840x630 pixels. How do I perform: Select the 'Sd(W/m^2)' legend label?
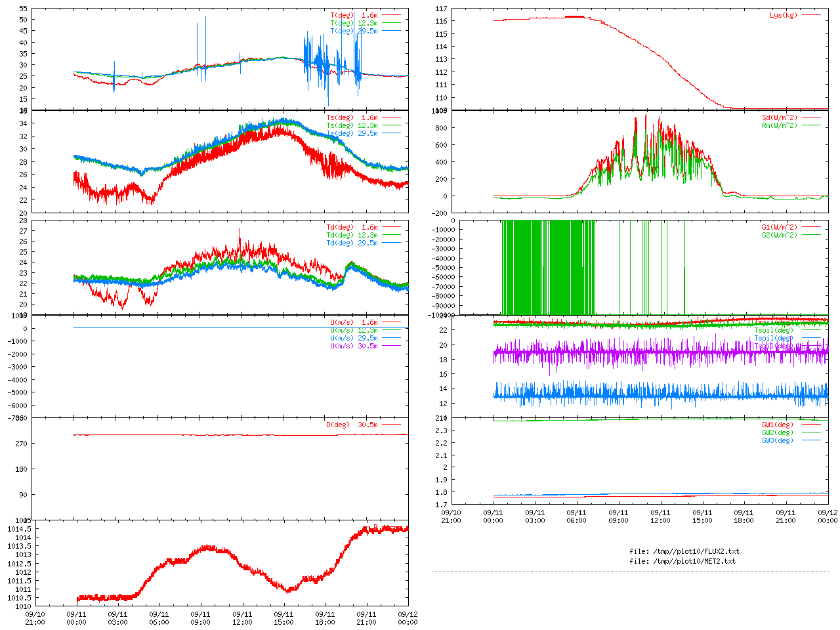(x=780, y=118)
